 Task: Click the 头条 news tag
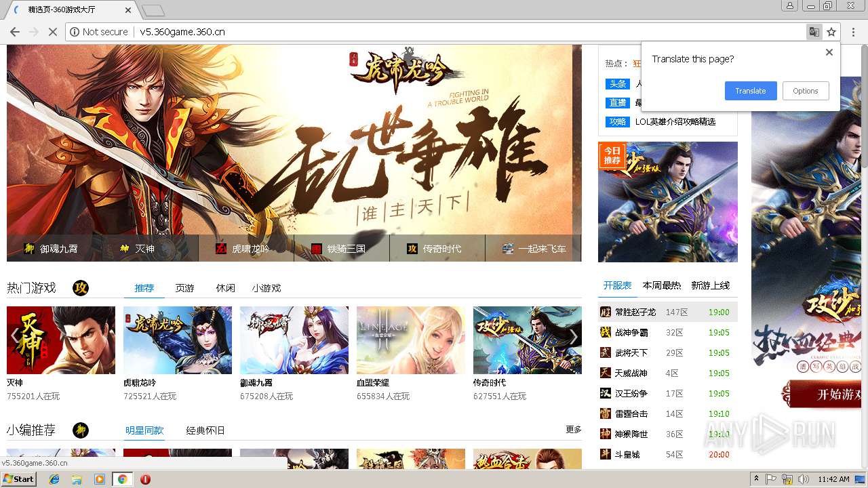[x=618, y=84]
